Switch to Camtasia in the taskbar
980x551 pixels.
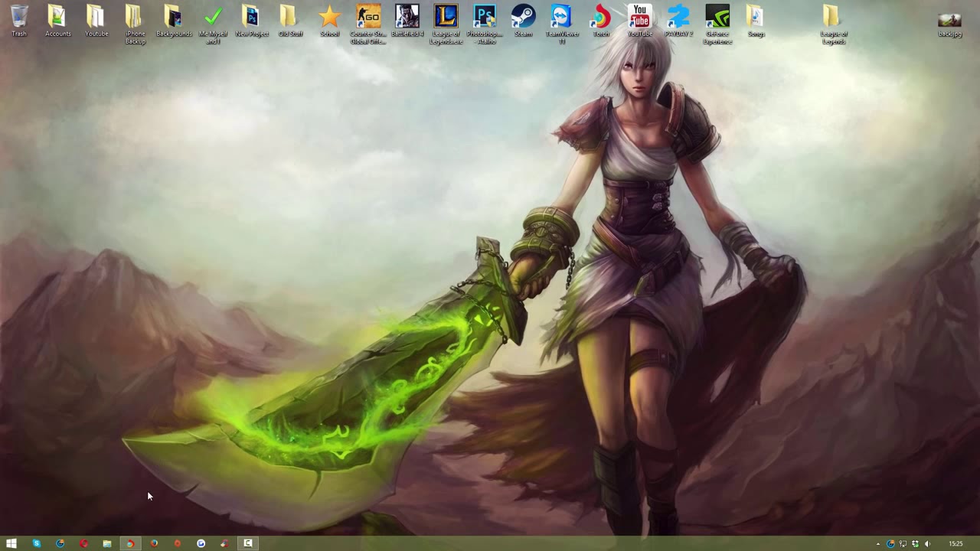(x=248, y=543)
